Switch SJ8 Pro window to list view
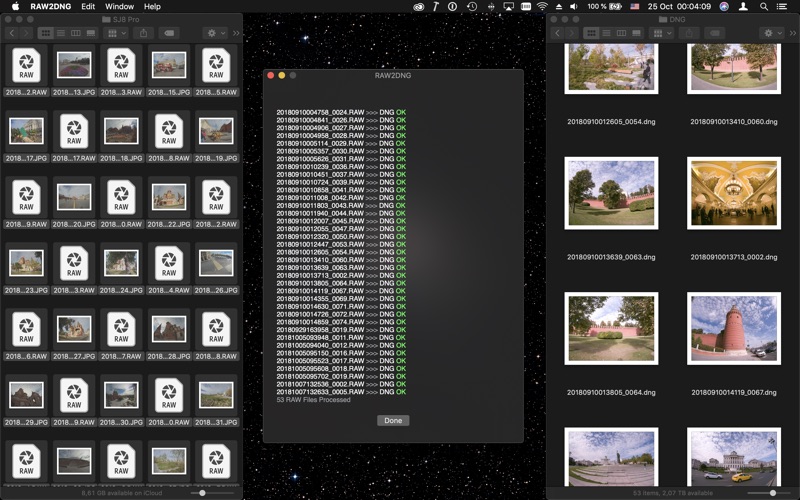800x500 pixels. (x=61, y=33)
